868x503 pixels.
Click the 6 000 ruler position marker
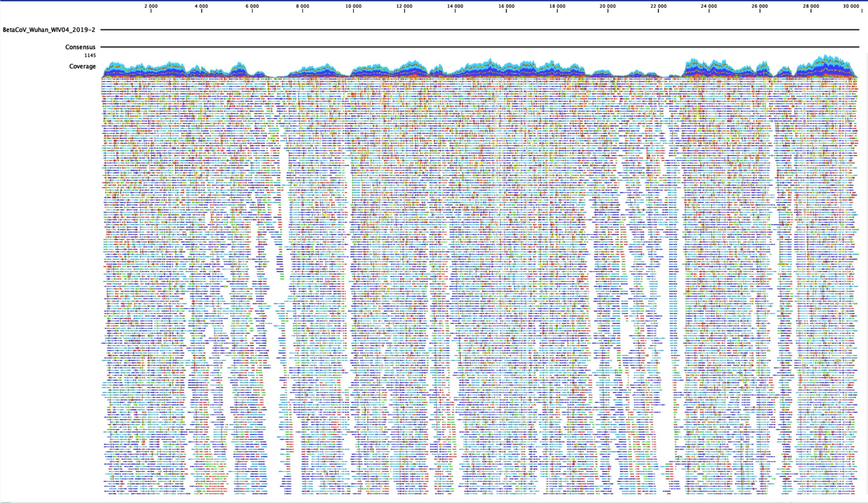click(x=252, y=6)
